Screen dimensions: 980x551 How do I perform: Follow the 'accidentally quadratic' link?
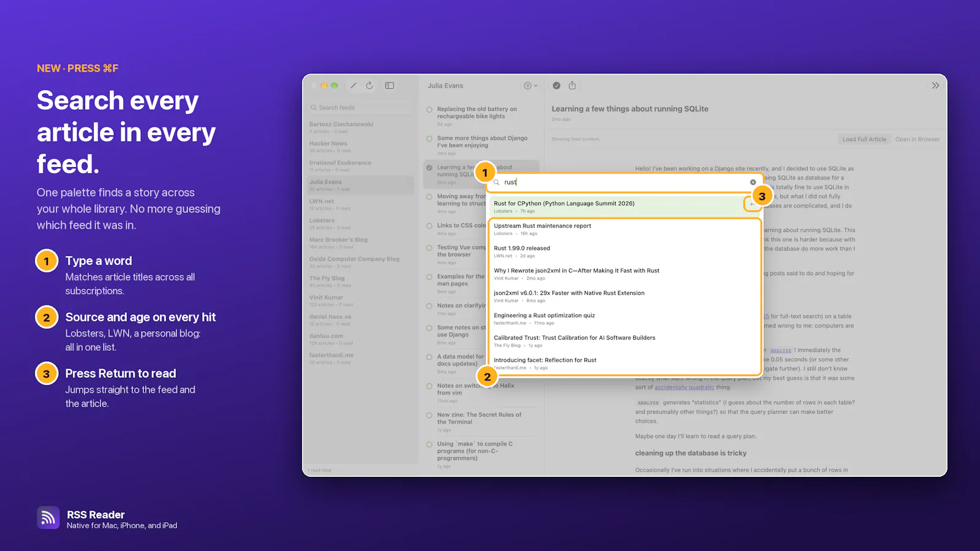click(684, 387)
